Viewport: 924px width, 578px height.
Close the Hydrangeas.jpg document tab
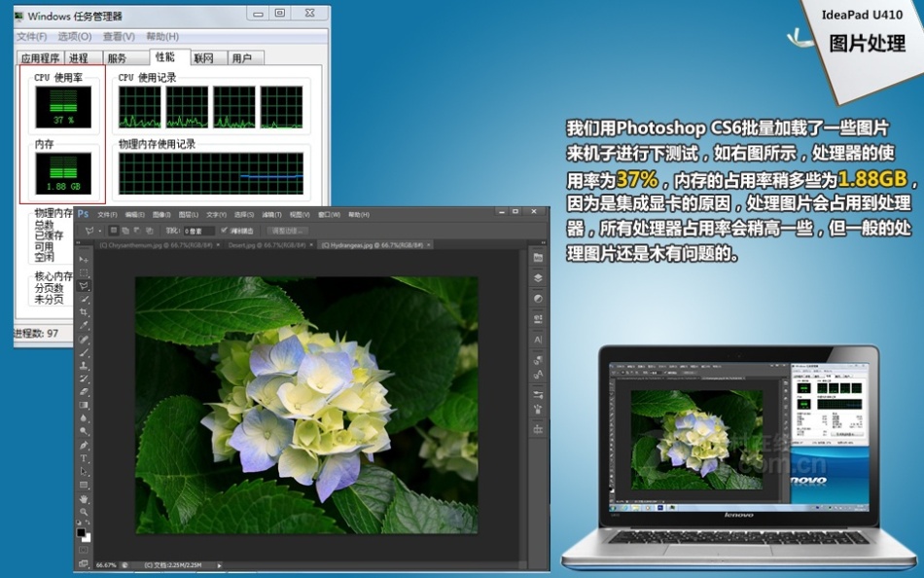(428, 245)
